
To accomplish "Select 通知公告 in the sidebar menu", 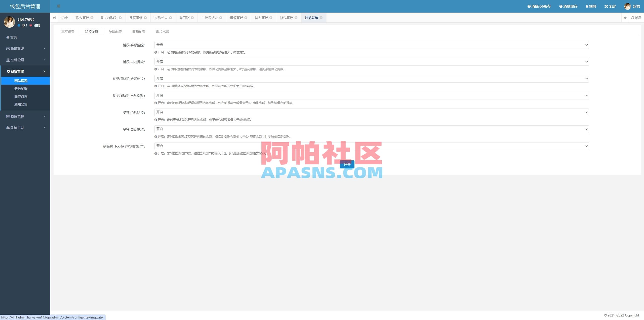I will point(21,104).
